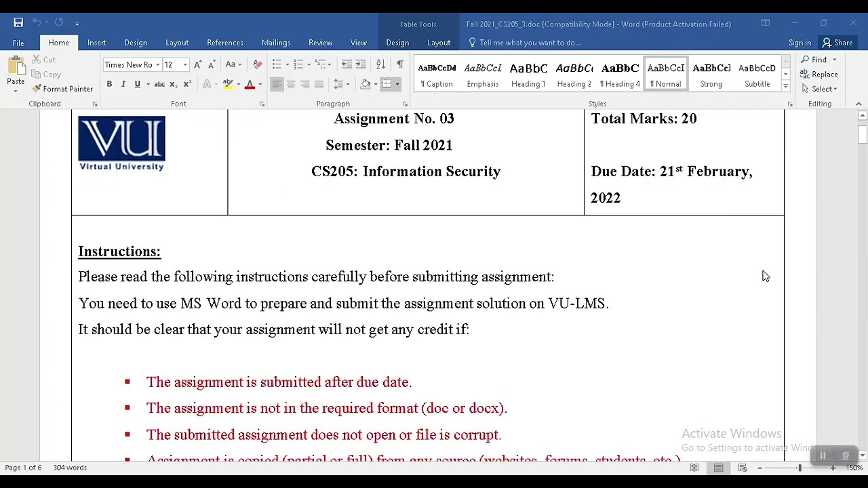Apply yellow text highlight color
868x488 pixels.
point(229,84)
